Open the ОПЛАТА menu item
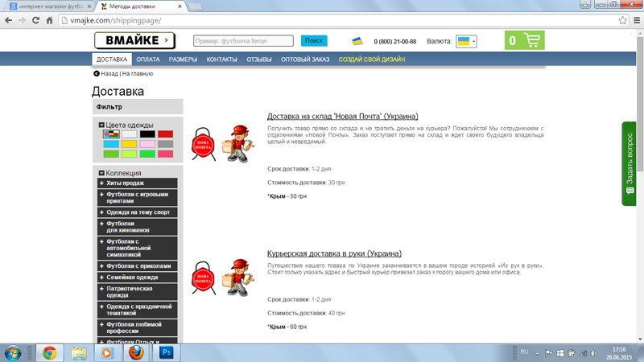The image size is (644, 362). (148, 59)
